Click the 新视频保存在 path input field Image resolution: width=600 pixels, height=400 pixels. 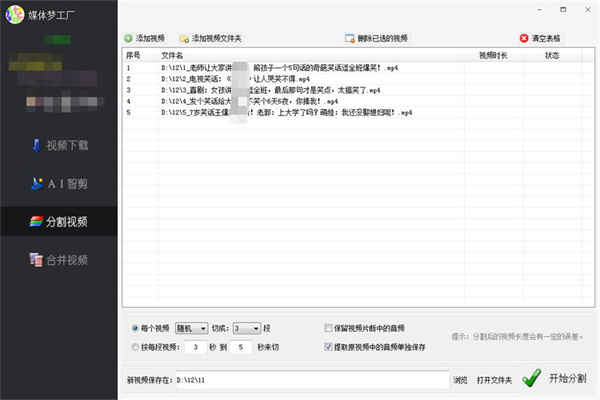[x=312, y=380]
